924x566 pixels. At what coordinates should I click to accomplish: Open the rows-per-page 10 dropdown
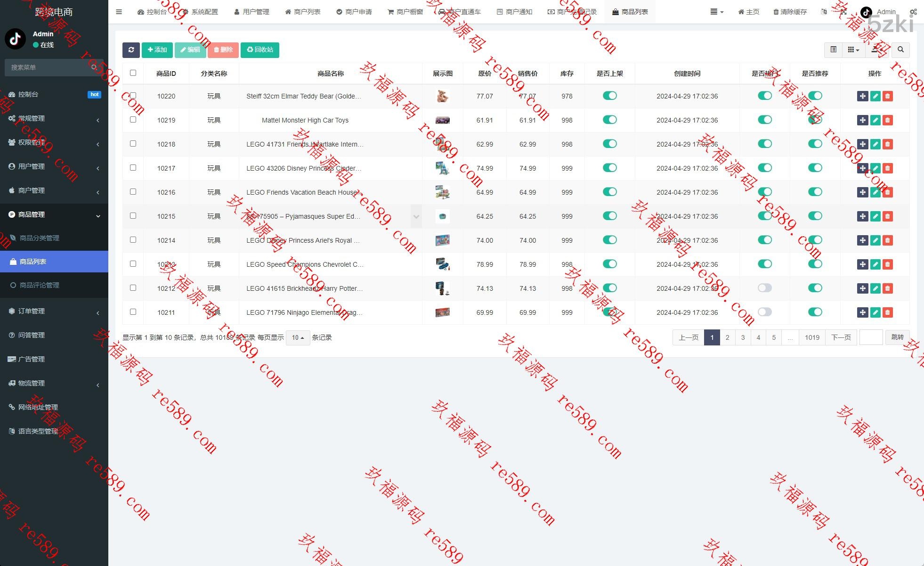coord(298,338)
